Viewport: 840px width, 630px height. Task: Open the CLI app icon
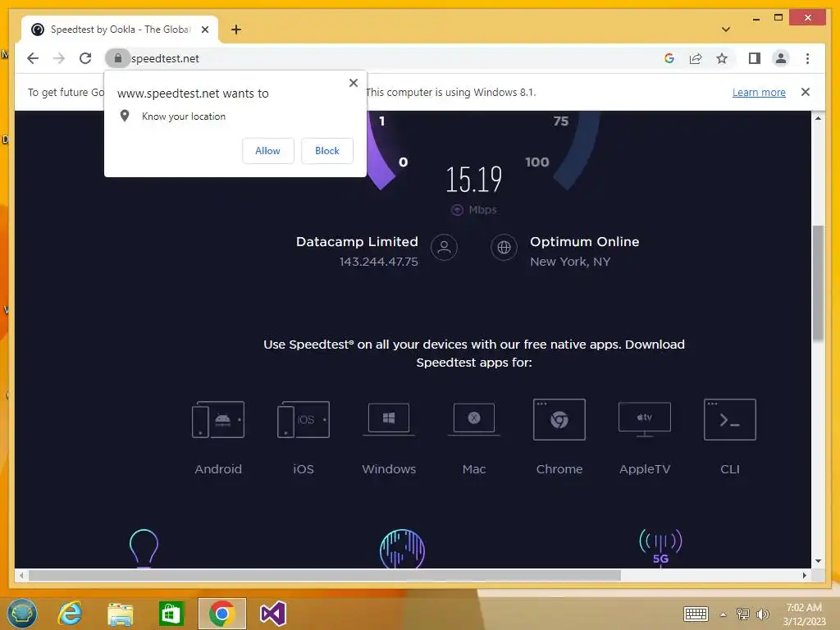pos(729,419)
